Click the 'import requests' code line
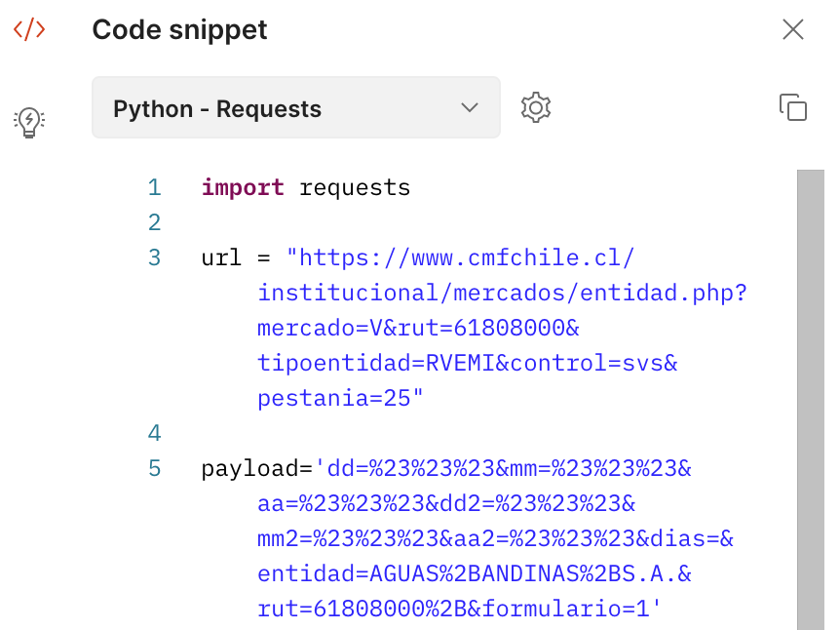840x630 pixels. (x=306, y=187)
